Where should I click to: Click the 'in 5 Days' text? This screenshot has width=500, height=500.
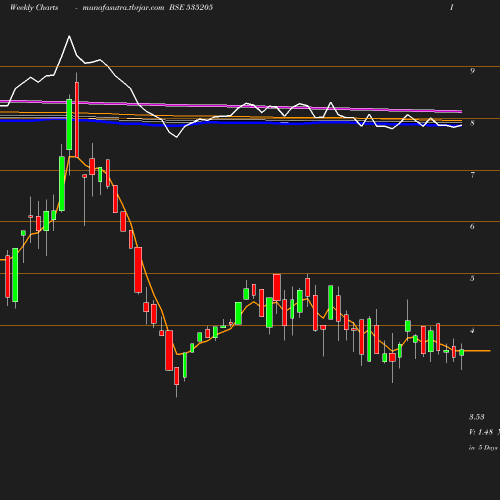point(483,448)
